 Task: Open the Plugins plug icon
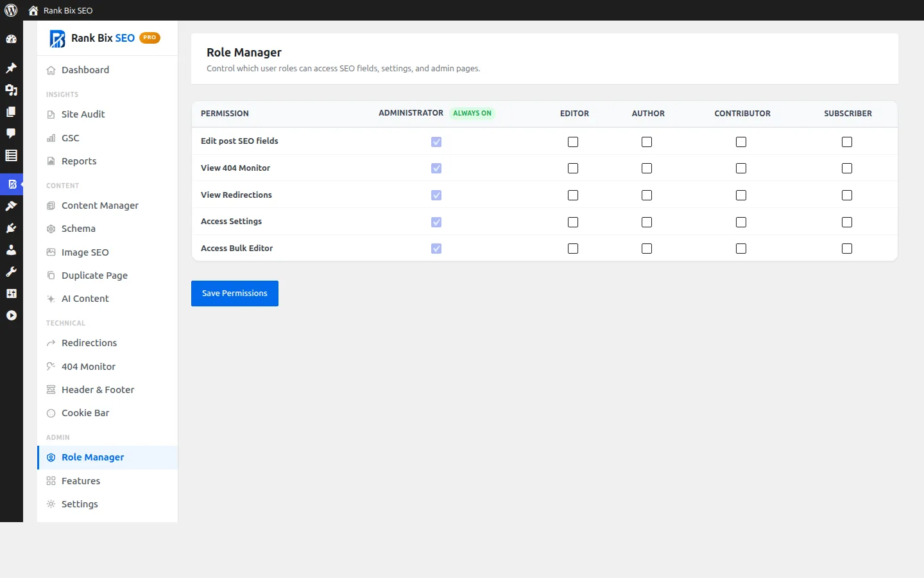(x=11, y=228)
